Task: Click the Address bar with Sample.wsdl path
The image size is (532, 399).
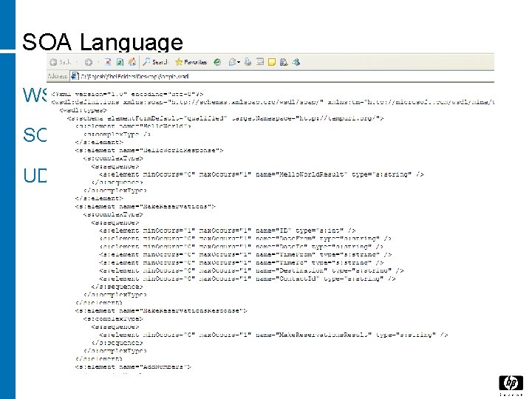Action: [282, 76]
